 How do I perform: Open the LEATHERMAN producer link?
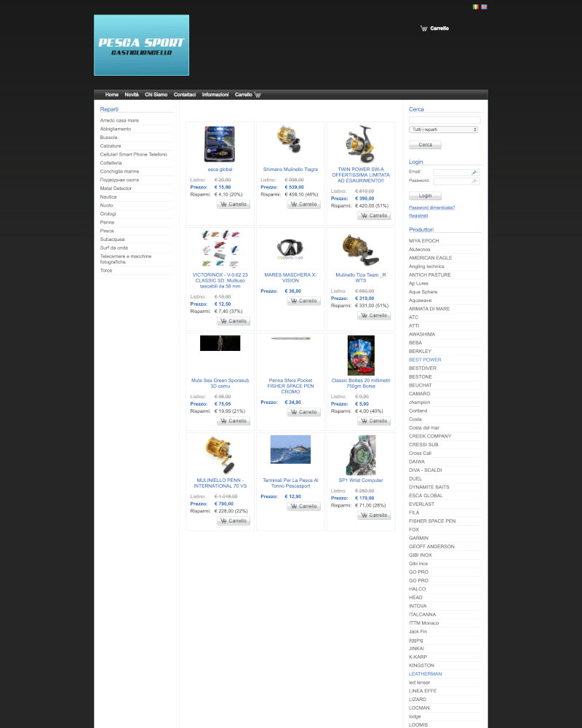tap(425, 674)
